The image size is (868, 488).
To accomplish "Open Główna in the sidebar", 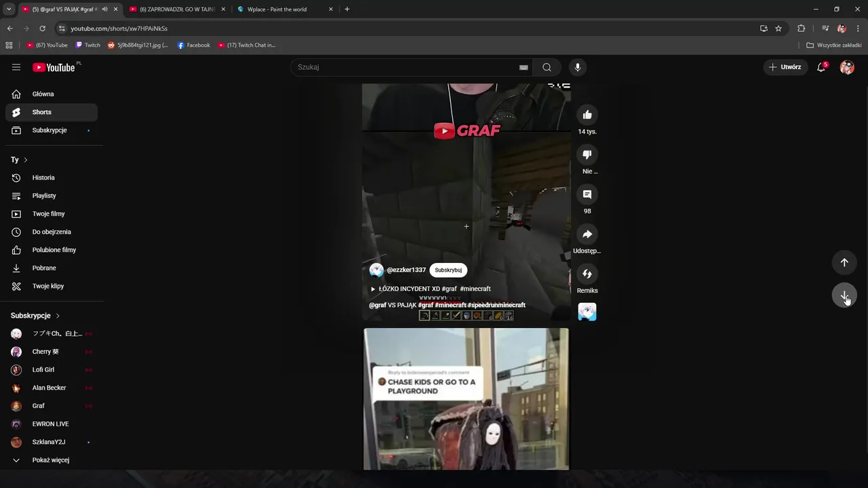I will click(52, 94).
